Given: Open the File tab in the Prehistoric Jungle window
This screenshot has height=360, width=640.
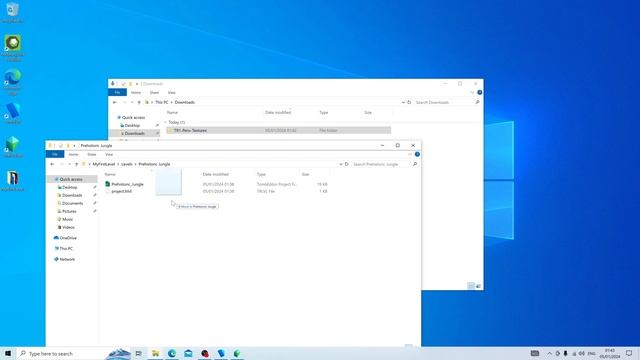Looking at the screenshot, I should (x=55, y=154).
